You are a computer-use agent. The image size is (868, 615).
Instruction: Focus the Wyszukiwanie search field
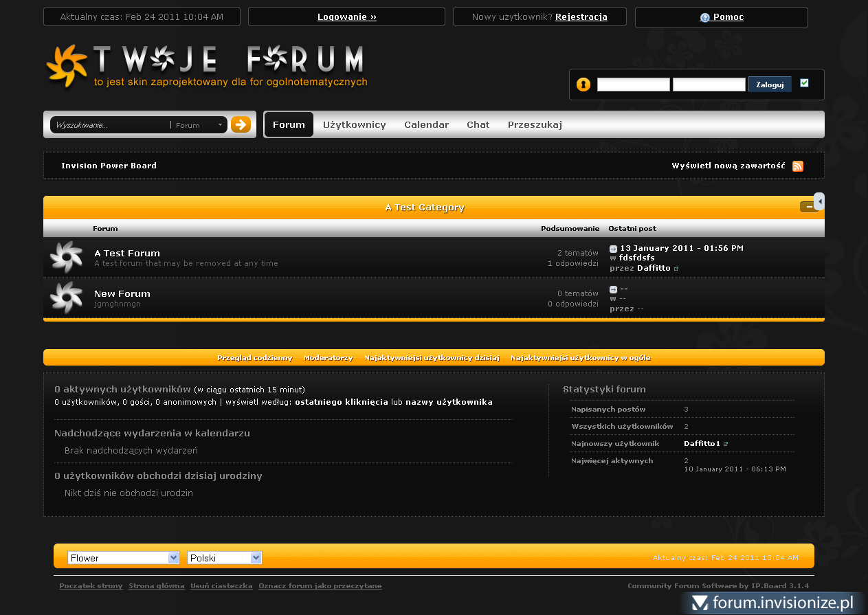pos(110,125)
